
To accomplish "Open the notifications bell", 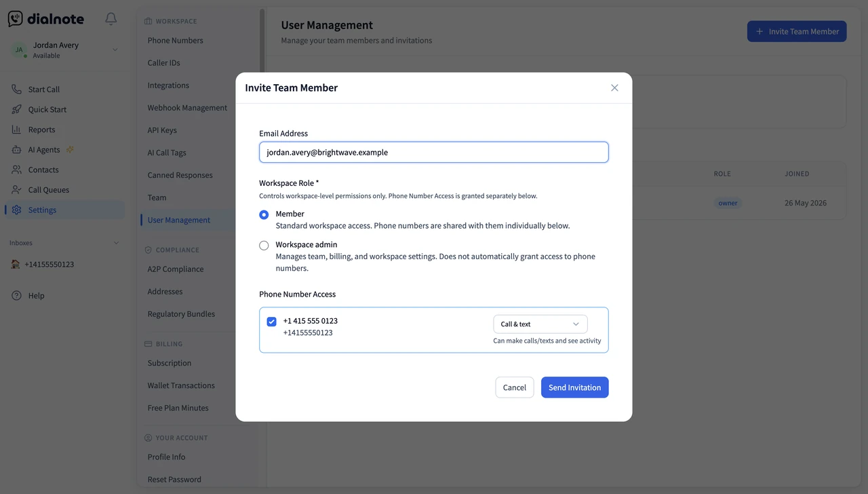I will pos(111,19).
